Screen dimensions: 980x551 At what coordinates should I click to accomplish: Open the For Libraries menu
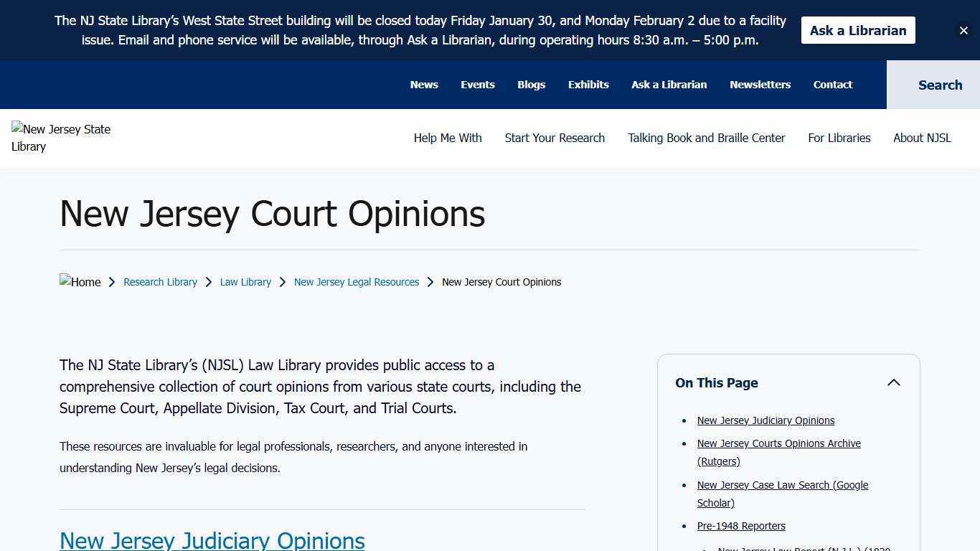[839, 138]
